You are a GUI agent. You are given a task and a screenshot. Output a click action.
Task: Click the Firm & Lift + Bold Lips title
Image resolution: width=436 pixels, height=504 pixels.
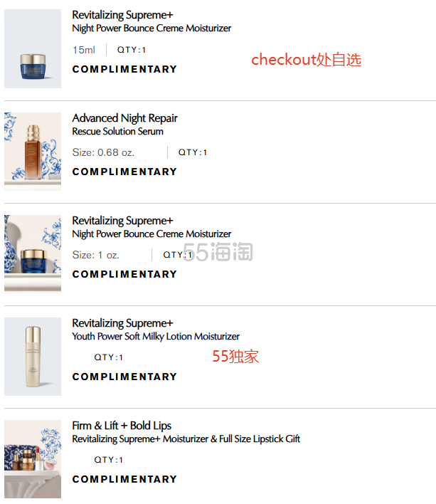coord(122,426)
